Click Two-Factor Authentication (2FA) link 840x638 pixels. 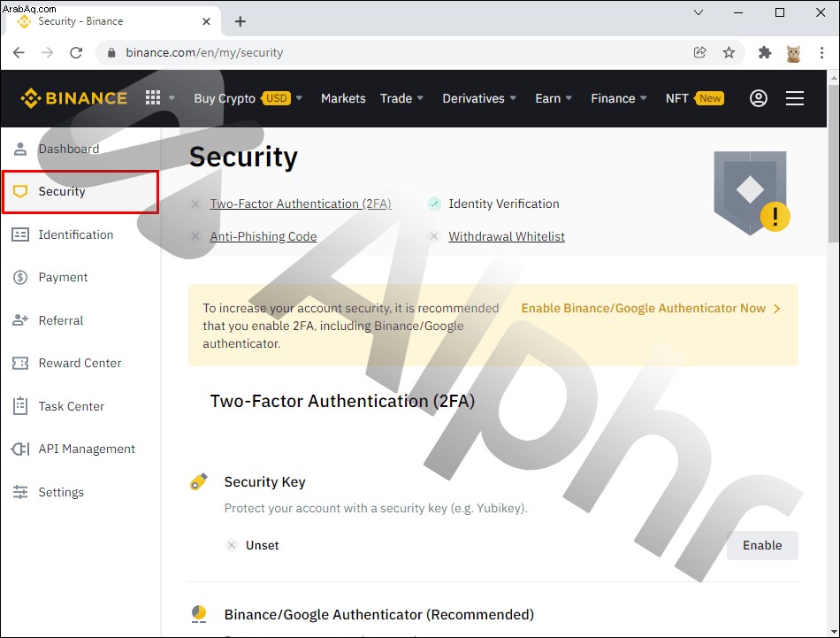pos(301,204)
